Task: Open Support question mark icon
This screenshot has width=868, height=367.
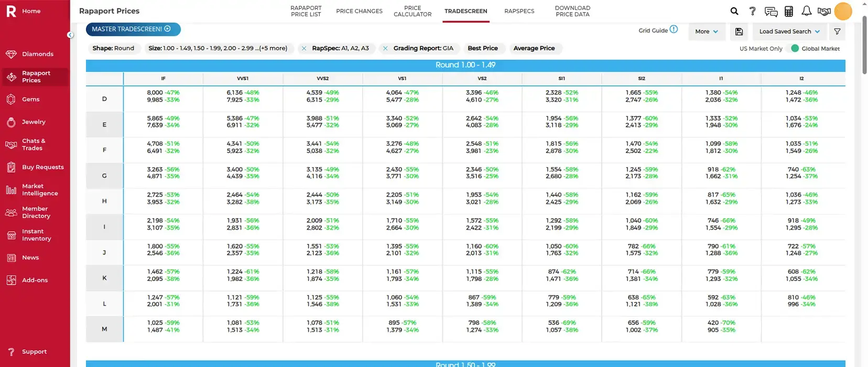Action: [x=11, y=352]
